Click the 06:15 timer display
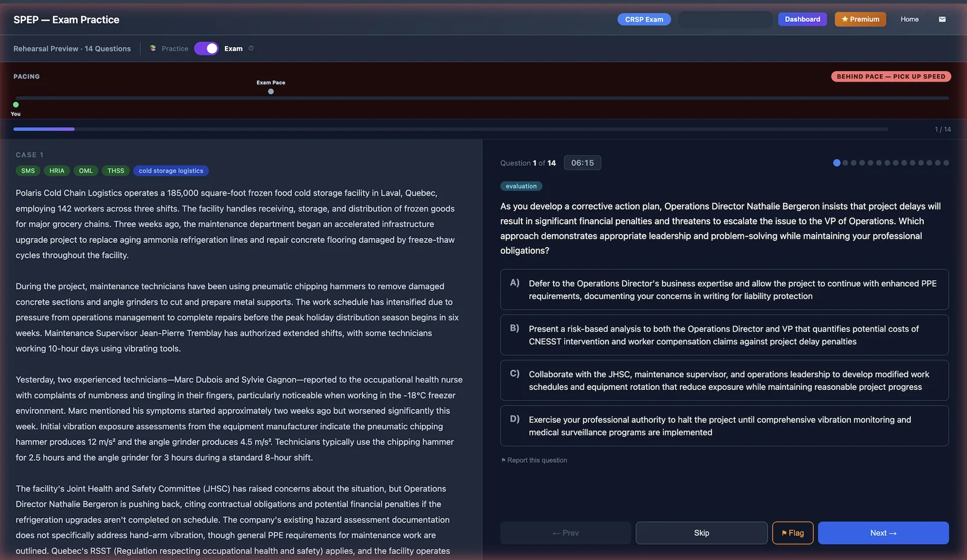 pos(583,163)
